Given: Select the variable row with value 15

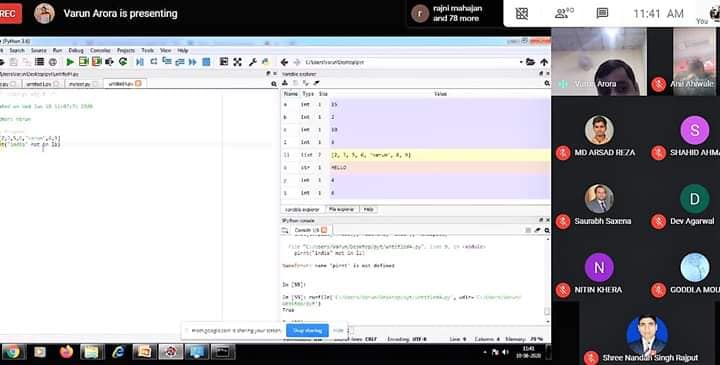Looking at the screenshot, I should pyautogui.click(x=416, y=105).
